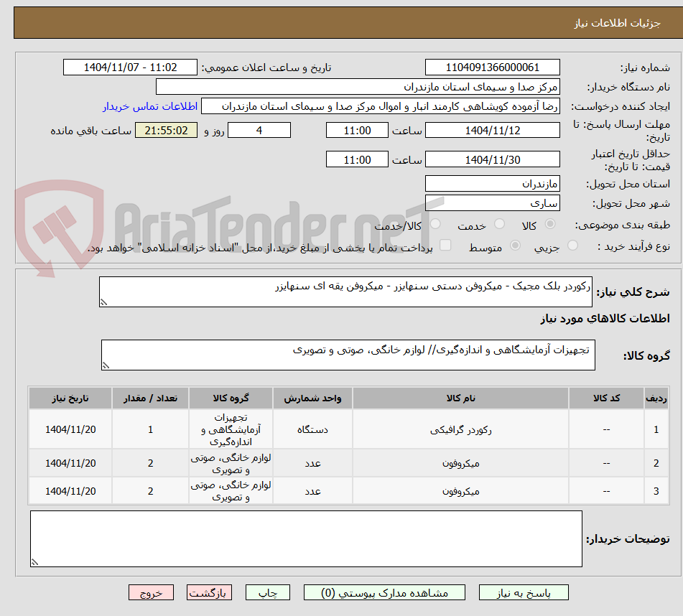
Task: Select the 'متوسط' purchase type radio
Action: coord(515,246)
